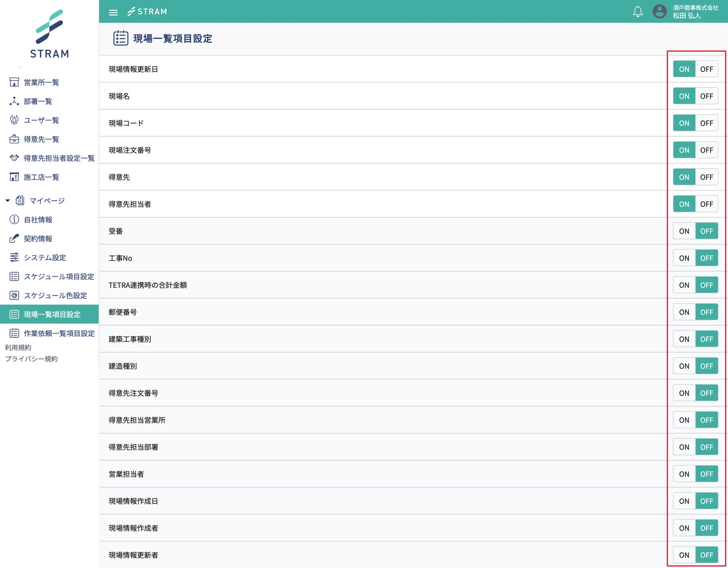This screenshot has height=568, width=728.
Task: Open the プライバシー規約 link
Action: click(31, 359)
